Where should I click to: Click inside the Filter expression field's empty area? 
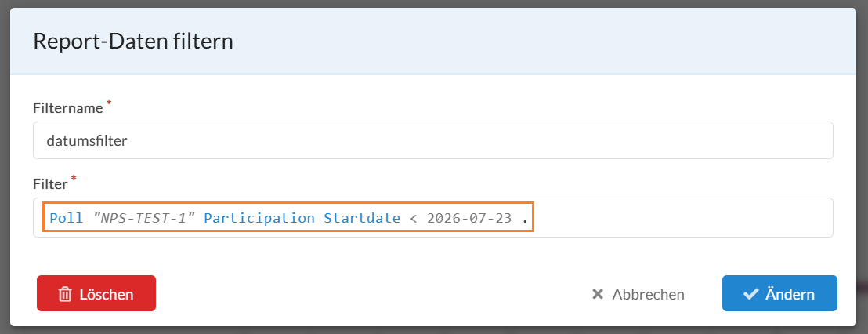coord(683,218)
